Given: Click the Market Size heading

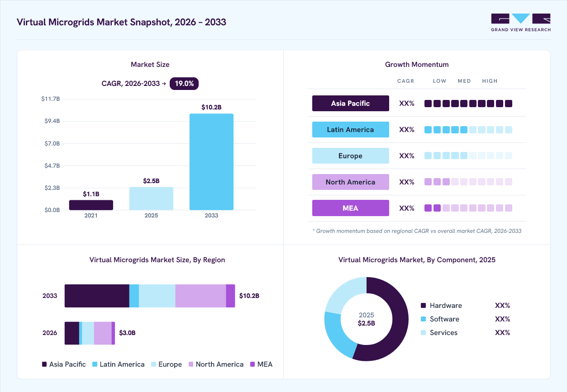Looking at the screenshot, I should (150, 65).
